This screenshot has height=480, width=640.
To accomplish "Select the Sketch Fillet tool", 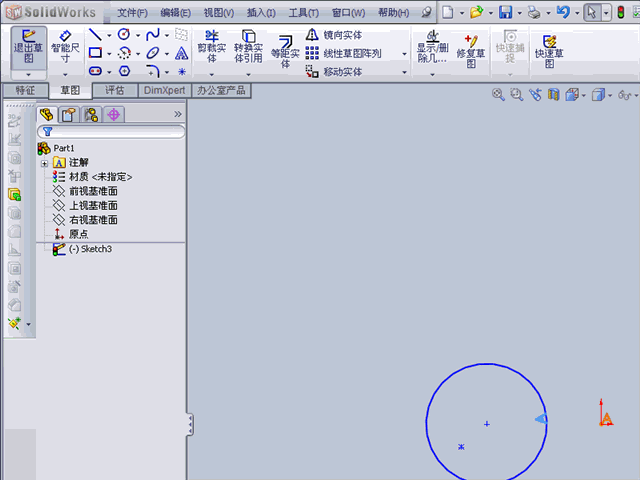I will pos(153,71).
